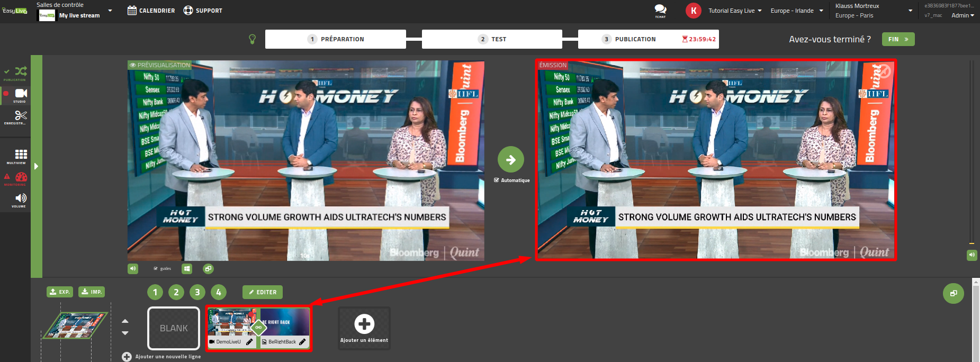Viewport: 980px width, 362px height.
Task: Click the Émission video monitor
Action: pyautogui.click(x=716, y=160)
